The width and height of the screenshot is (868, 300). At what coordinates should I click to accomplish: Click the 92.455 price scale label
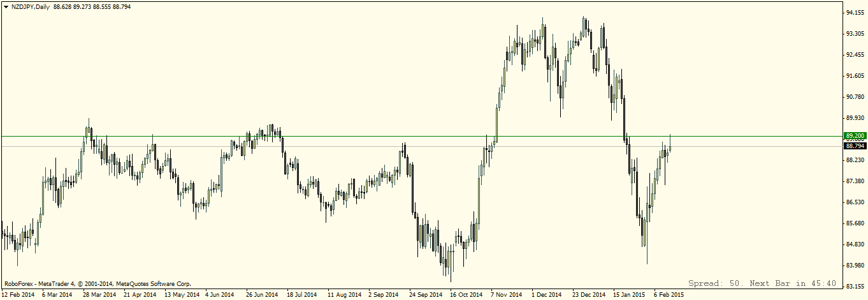click(855, 55)
